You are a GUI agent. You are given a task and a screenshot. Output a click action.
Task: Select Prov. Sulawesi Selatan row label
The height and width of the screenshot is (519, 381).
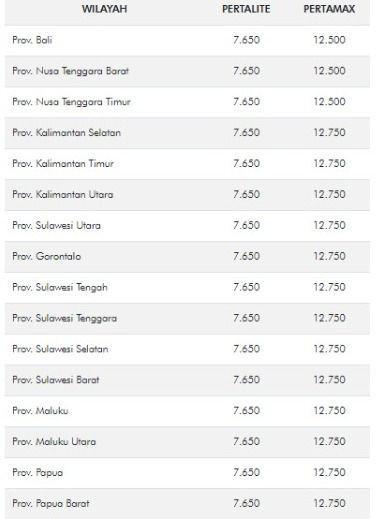coord(60,349)
